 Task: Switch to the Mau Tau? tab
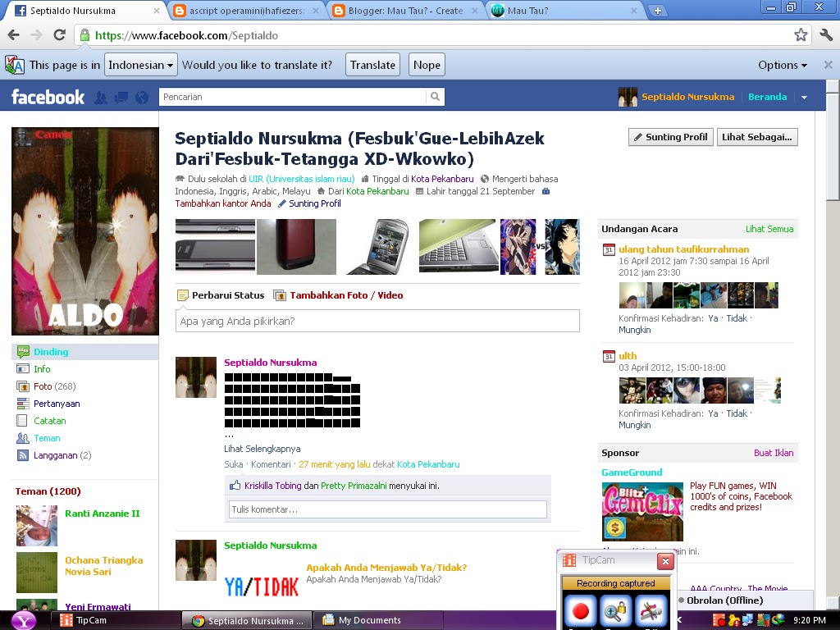pyautogui.click(x=566, y=11)
